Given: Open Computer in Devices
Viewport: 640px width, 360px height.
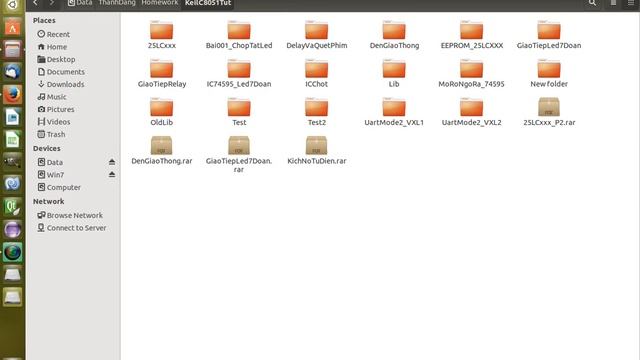Looking at the screenshot, I should [x=59, y=187].
